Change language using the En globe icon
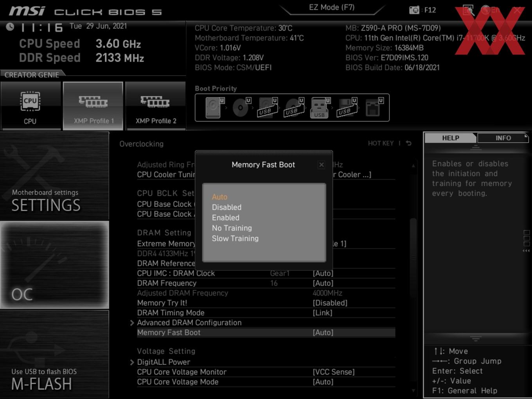The image size is (532, 399). click(x=490, y=10)
